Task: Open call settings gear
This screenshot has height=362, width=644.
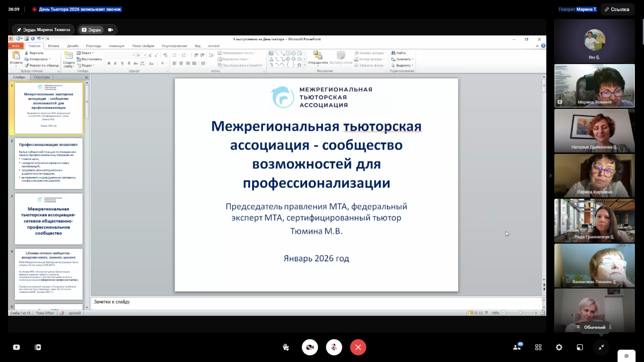Action: point(559,347)
